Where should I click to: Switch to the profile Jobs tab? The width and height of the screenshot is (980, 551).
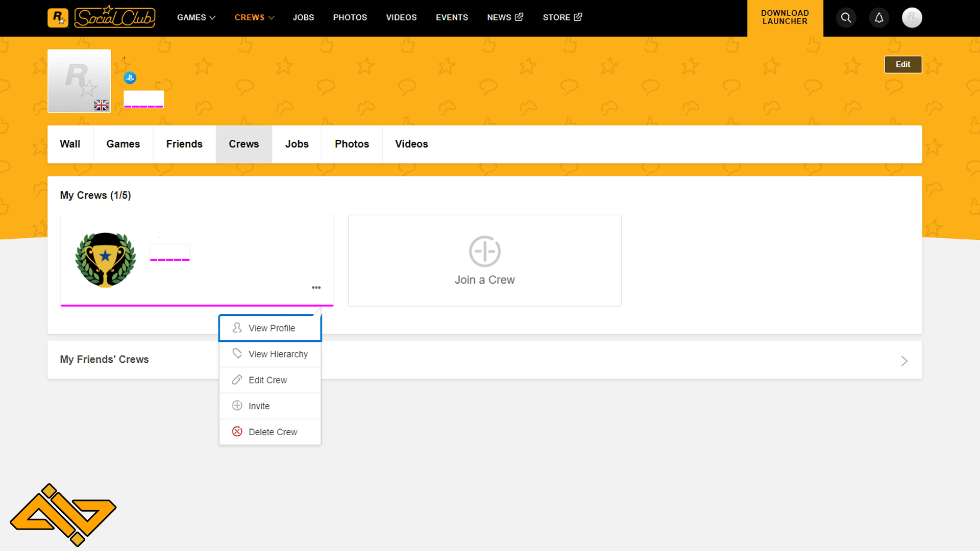tap(297, 144)
